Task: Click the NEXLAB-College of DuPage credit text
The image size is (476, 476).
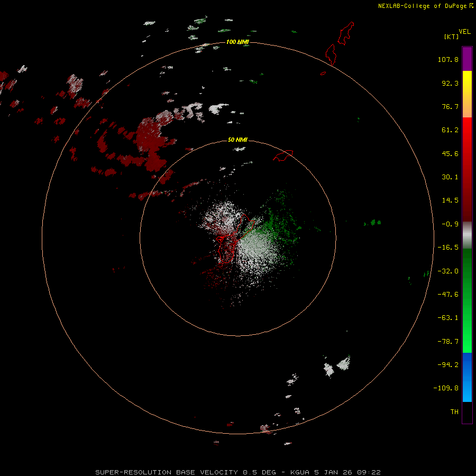Action: point(426,6)
